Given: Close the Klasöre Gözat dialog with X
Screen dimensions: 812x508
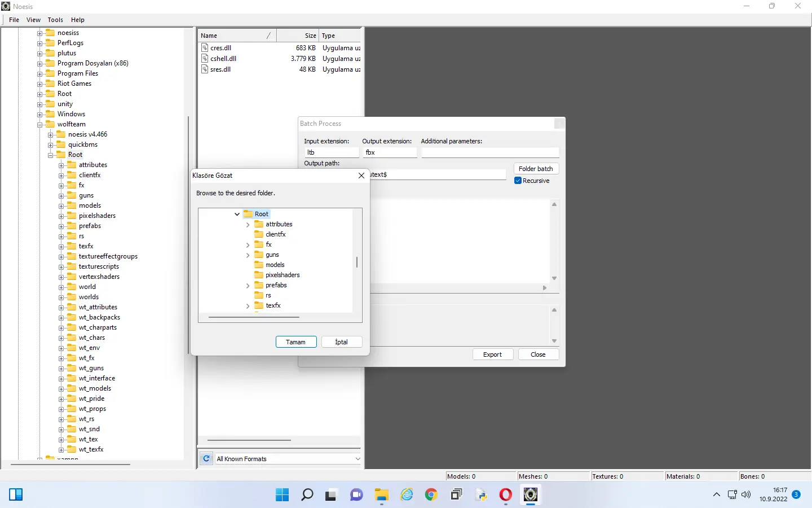Looking at the screenshot, I should [361, 176].
